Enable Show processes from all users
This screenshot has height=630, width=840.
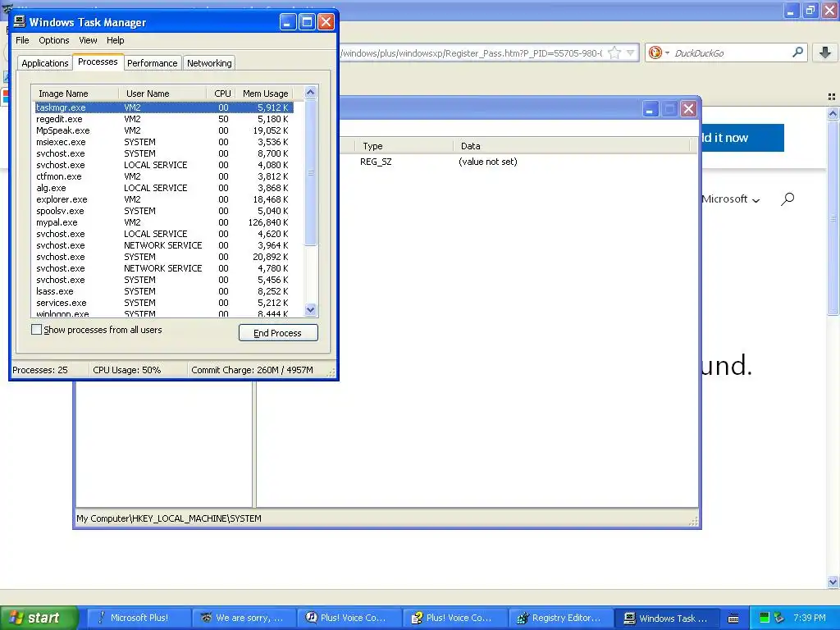click(36, 330)
